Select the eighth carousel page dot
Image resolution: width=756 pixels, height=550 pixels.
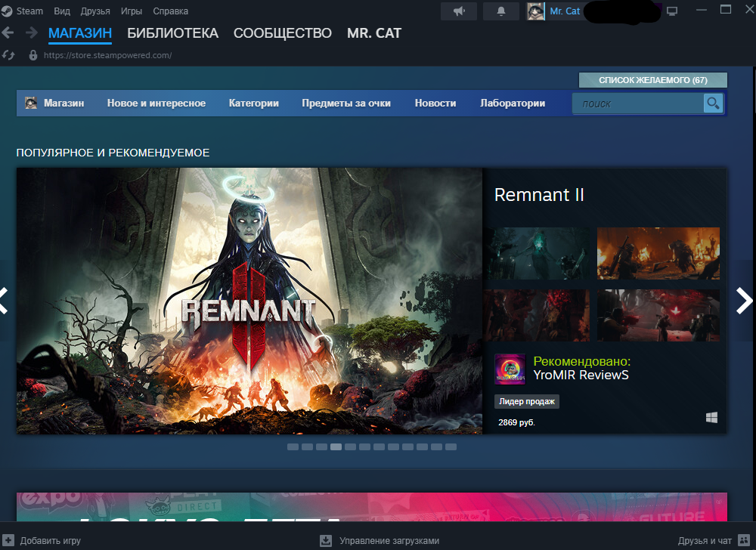click(393, 447)
